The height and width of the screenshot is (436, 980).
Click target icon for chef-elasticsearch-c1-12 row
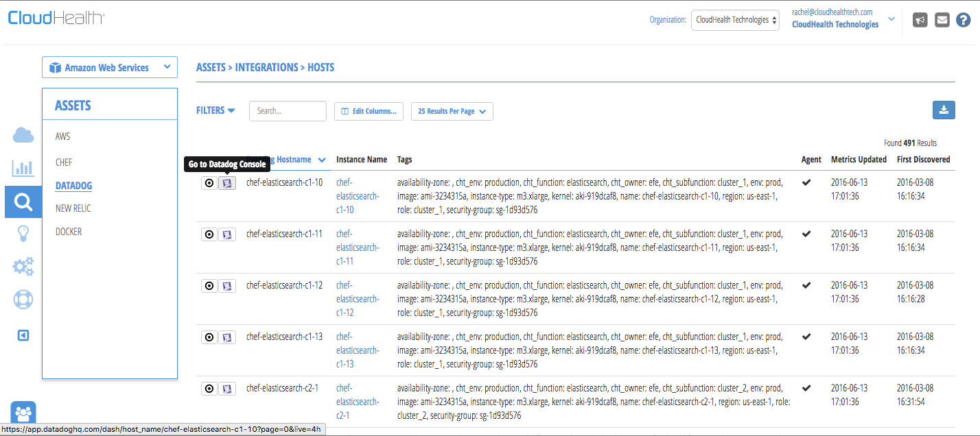click(x=209, y=286)
